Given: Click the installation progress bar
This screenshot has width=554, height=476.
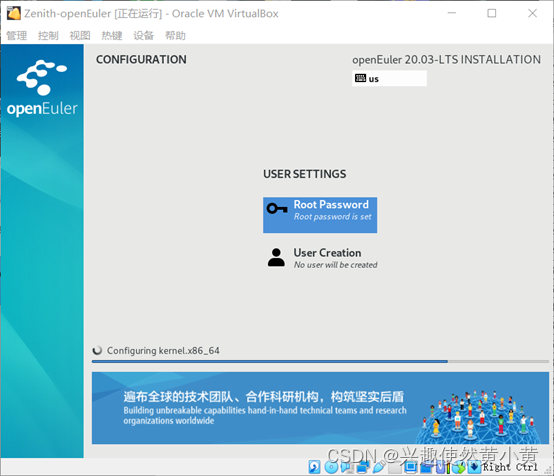Looking at the screenshot, I should [320, 362].
